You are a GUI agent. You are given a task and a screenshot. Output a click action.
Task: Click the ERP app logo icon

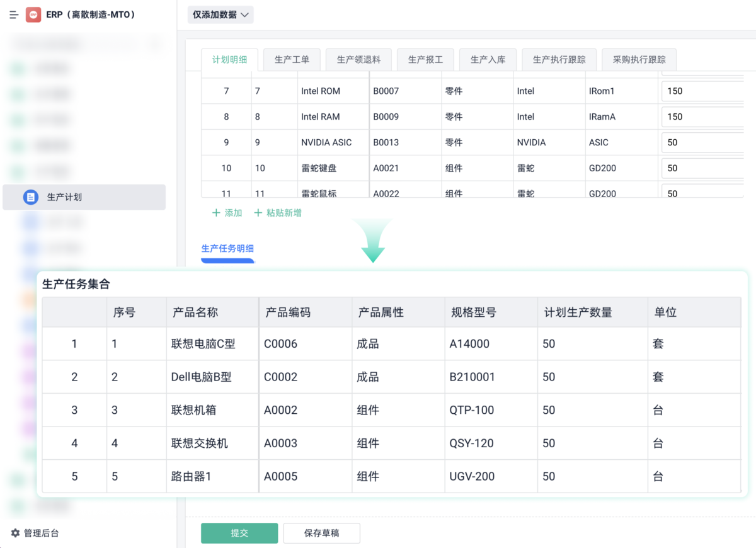pos(33,14)
